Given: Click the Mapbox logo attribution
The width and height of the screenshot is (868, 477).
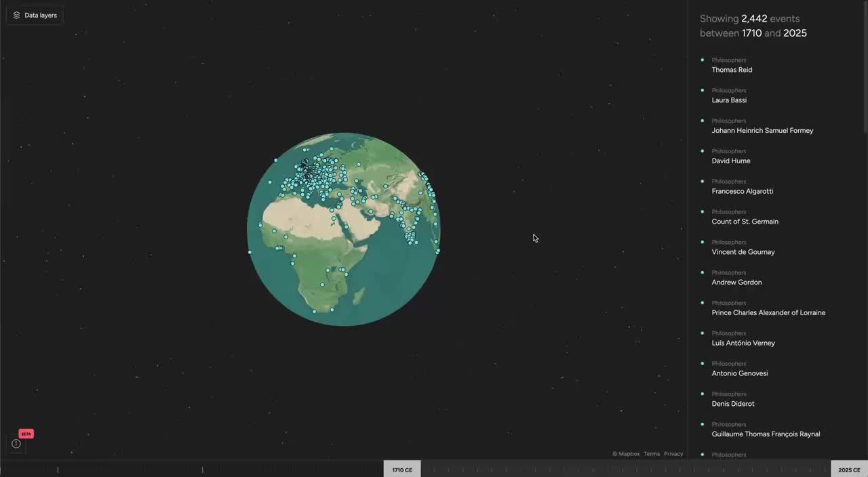Looking at the screenshot, I should (626, 454).
